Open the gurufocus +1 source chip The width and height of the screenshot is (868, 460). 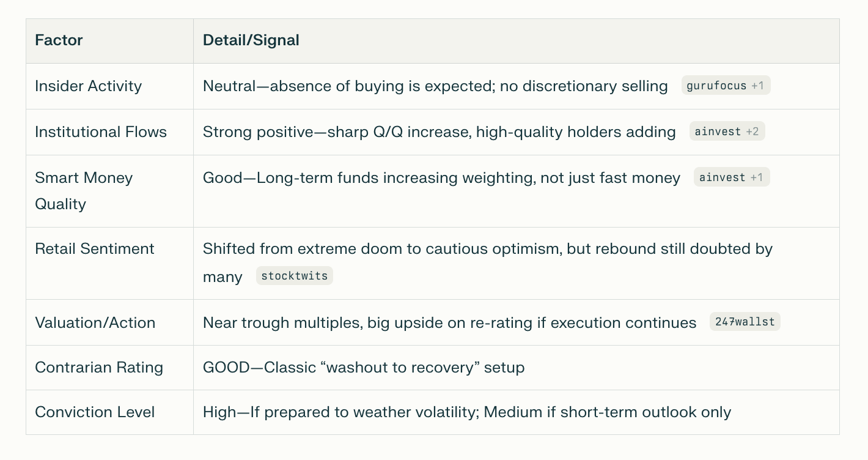point(726,86)
